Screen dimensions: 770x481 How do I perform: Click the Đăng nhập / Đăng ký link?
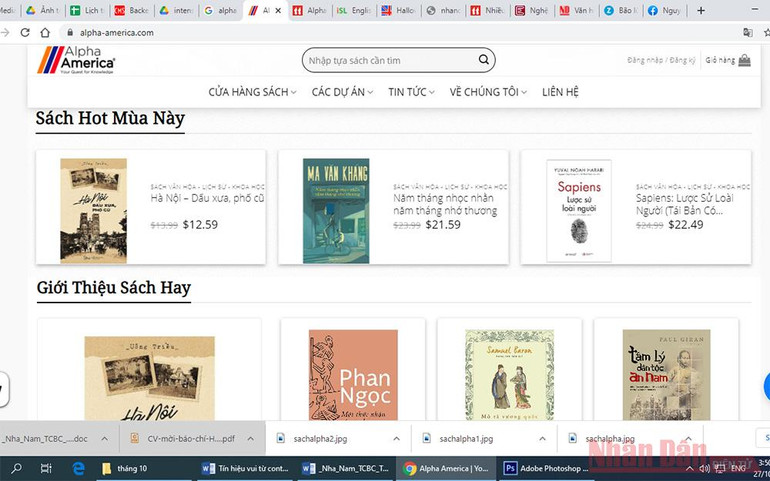661,60
